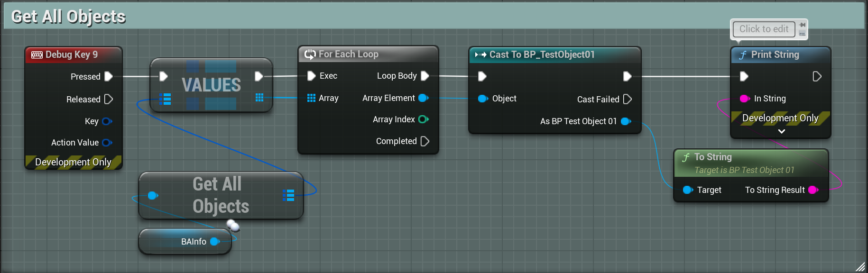Click the Cast Failed exec pin
Screen dimensions: 868x273
tap(627, 99)
